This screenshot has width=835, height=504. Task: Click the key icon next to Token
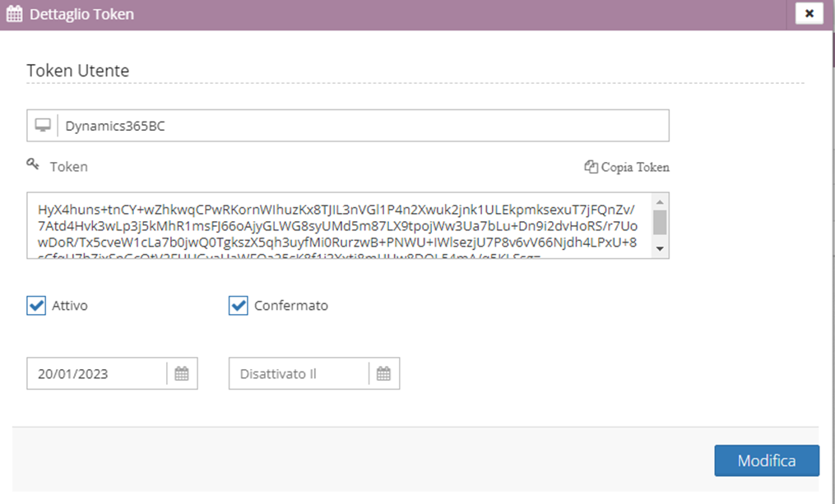coord(34,165)
